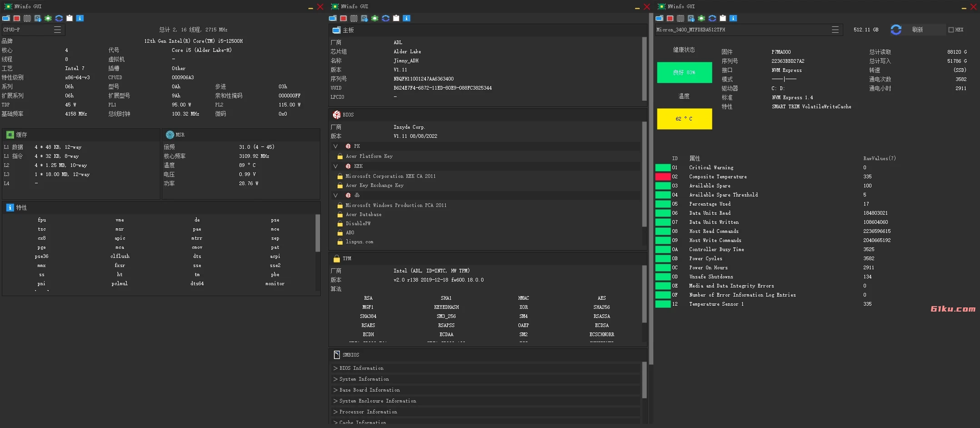This screenshot has height=428, width=980.
Task: Click the 刷新 refresh button in disk window
Action: [917, 30]
